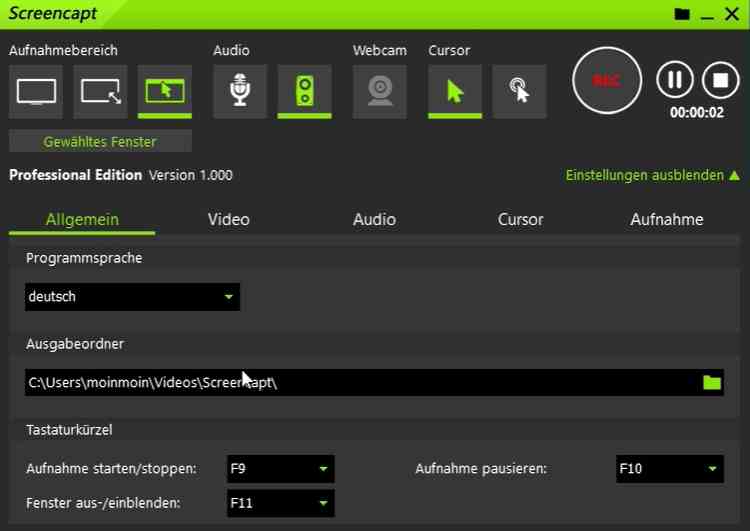750x531 pixels.
Task: Switch to the Allgemein tab
Action: click(82, 220)
